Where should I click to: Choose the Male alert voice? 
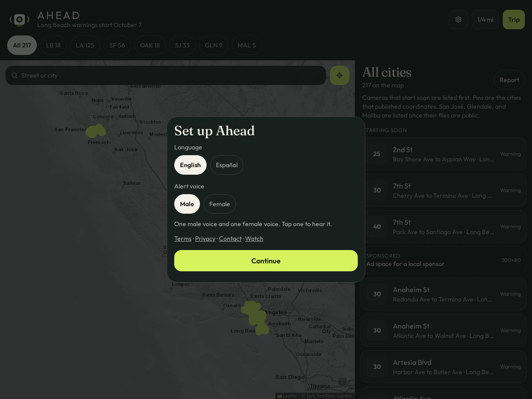tap(187, 204)
